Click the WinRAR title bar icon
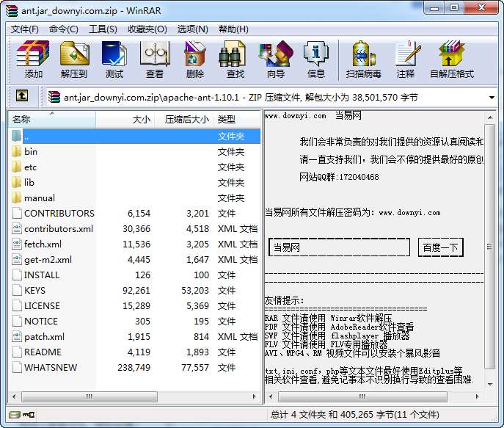Viewport: 504px width, 428px height. [x=12, y=10]
